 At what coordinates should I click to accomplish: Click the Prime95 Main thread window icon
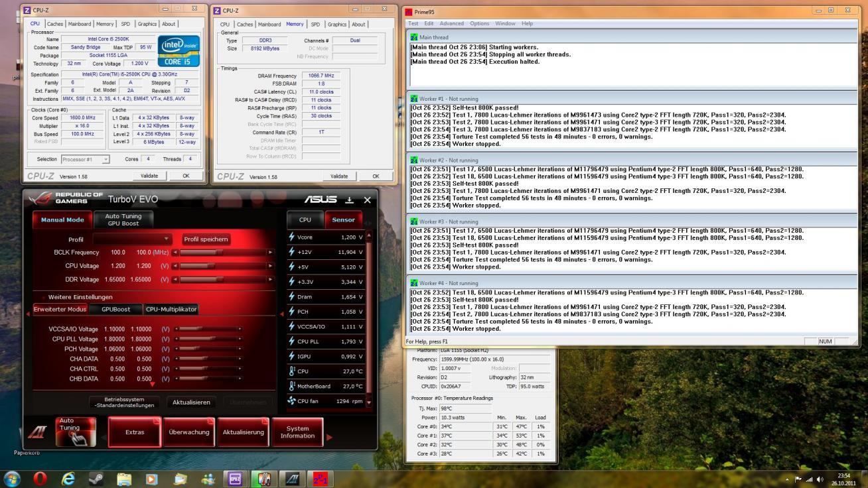click(414, 37)
